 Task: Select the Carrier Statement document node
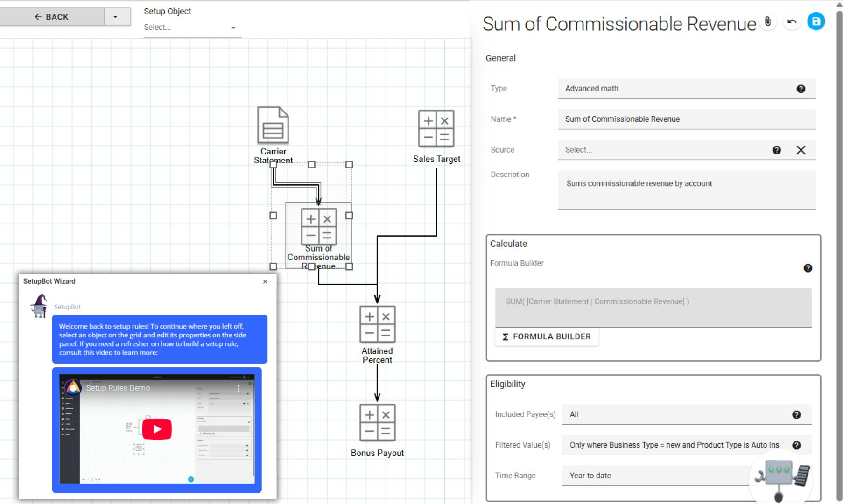click(x=273, y=126)
